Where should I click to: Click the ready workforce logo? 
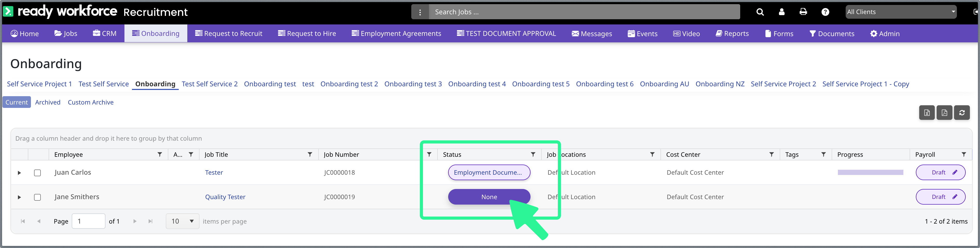point(60,11)
